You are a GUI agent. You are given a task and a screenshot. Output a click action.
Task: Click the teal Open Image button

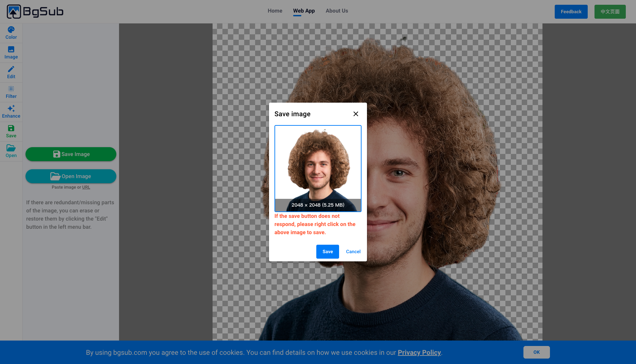tap(71, 176)
